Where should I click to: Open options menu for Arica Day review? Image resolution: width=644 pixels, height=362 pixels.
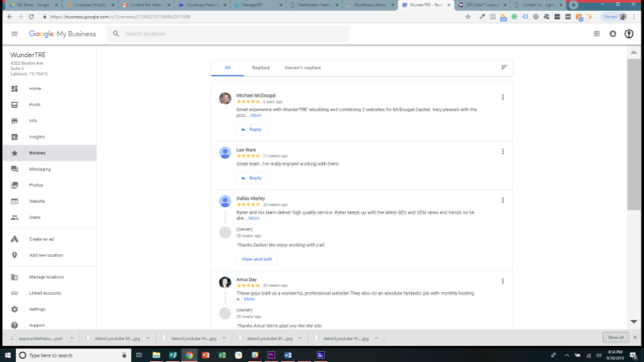[503, 281]
